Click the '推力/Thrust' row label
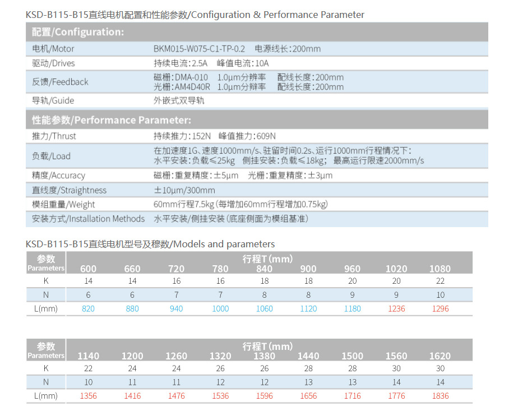532x406 pixels. click(54, 136)
